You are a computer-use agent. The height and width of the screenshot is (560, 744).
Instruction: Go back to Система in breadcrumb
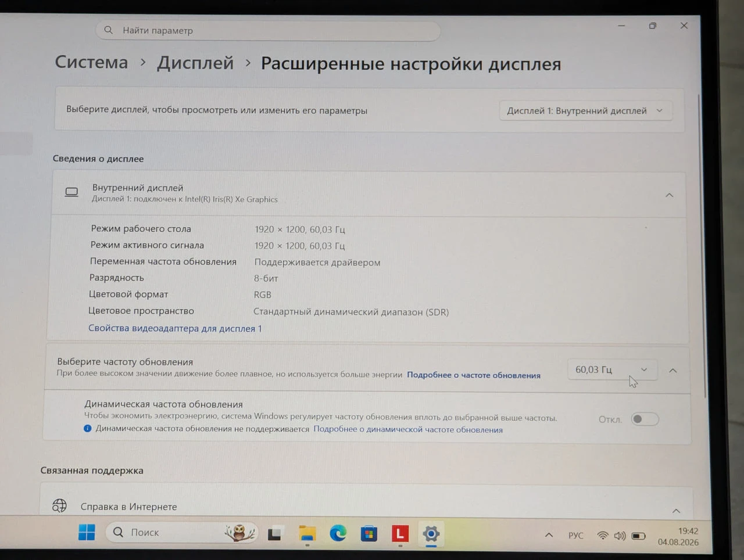pyautogui.click(x=91, y=62)
